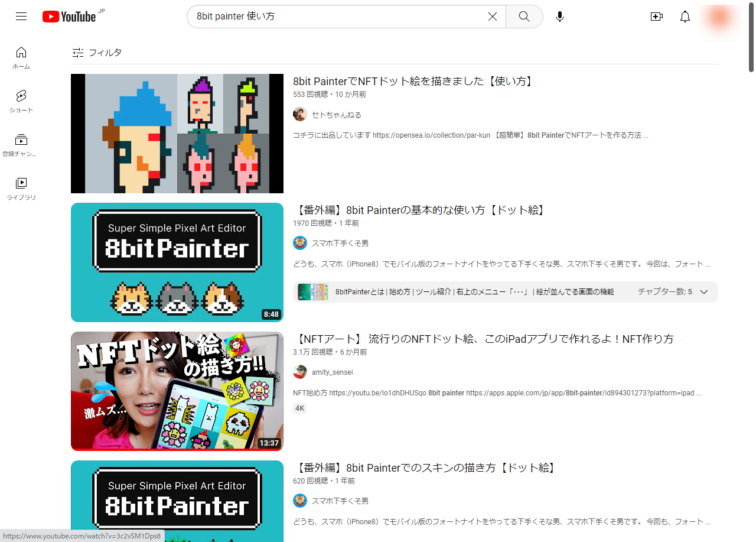Viewport: 756px width, 542px height.
Task: Open the hamburger guide menu
Action: (21, 17)
